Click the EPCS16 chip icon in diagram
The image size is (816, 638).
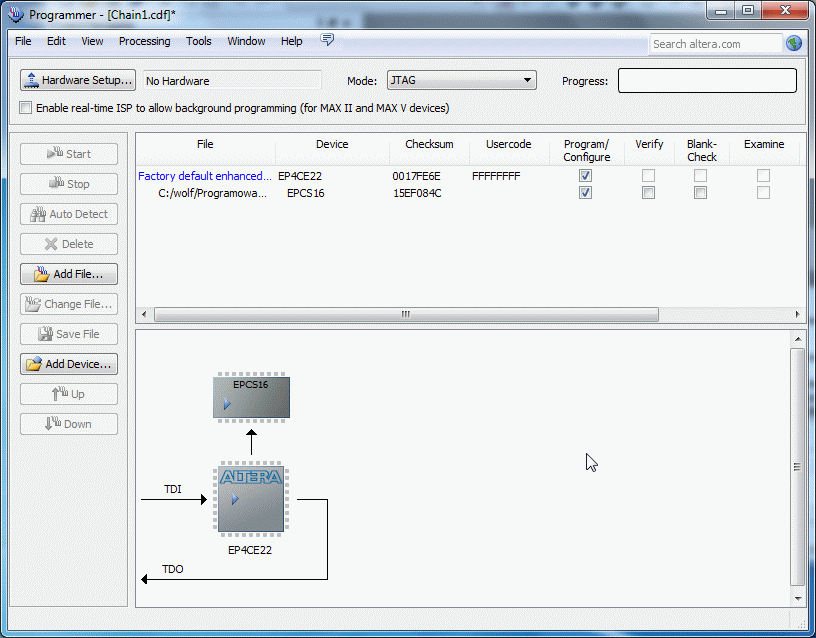(x=251, y=397)
